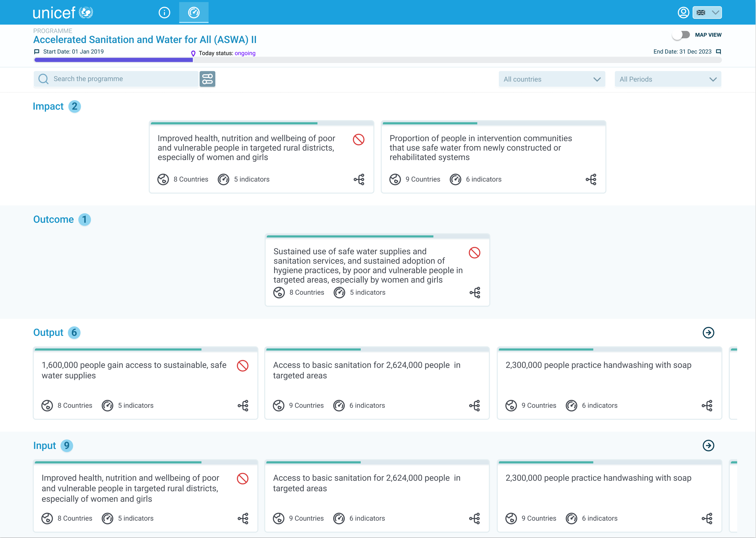
Task: Open the user profile icon
Action: (683, 13)
